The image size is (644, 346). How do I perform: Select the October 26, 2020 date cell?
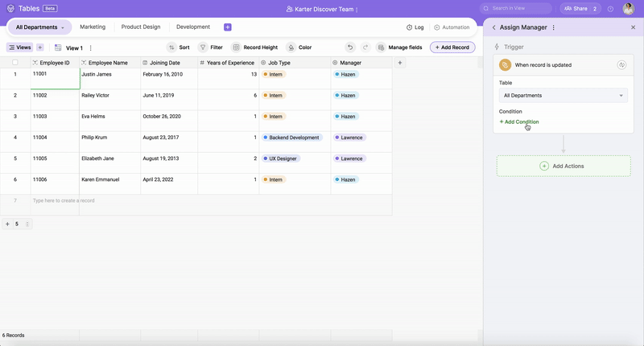pos(169,121)
